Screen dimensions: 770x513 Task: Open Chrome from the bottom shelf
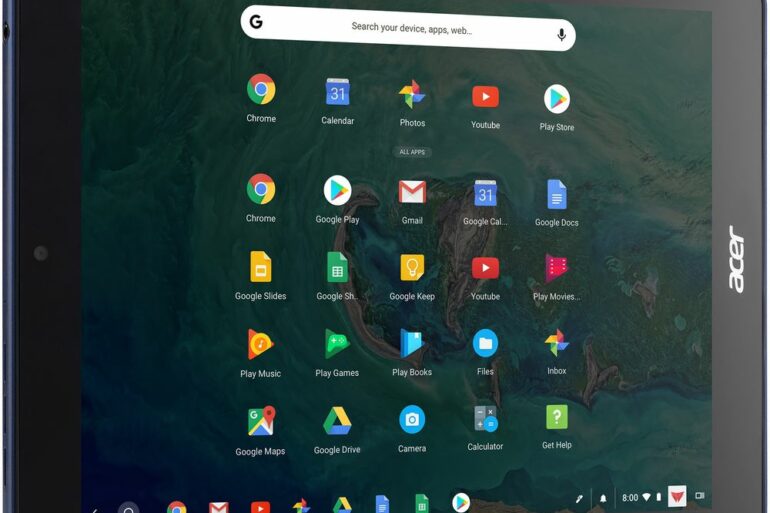(x=177, y=508)
